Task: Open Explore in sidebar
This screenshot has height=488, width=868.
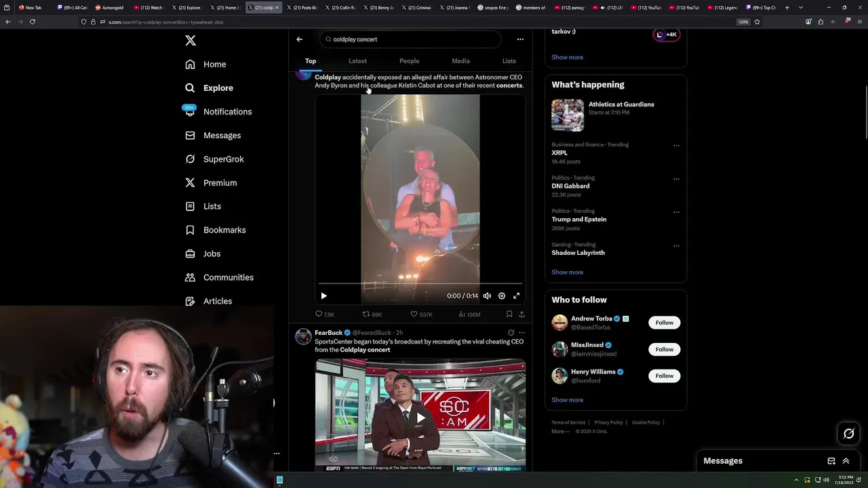Action: click(209, 88)
